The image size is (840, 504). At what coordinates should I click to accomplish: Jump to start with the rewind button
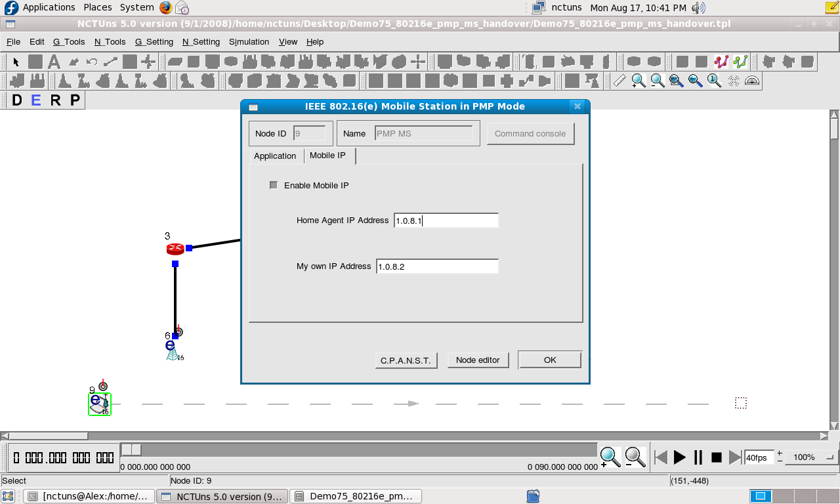pyautogui.click(x=661, y=457)
